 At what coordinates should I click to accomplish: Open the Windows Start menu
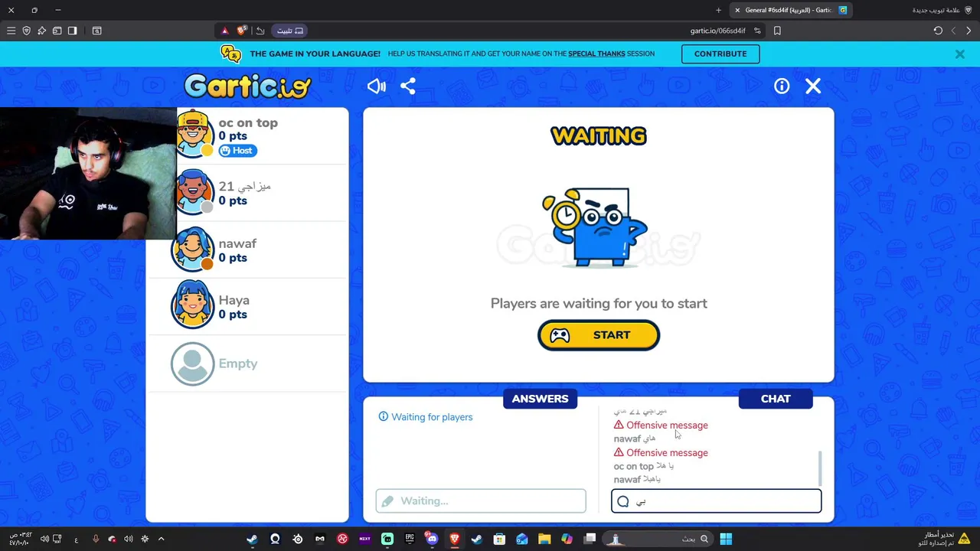point(726,539)
